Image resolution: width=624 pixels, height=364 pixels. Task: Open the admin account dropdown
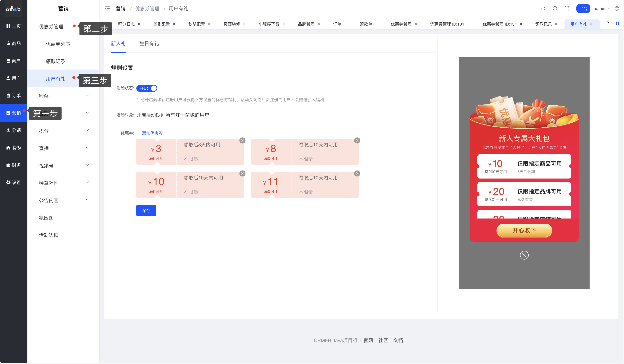pyautogui.click(x=602, y=8)
